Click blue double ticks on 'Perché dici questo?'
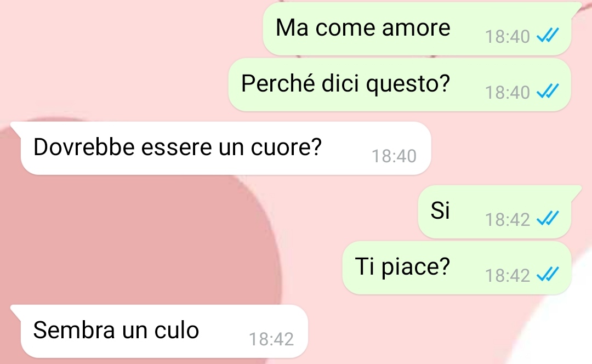592x364 pixels. pos(548,91)
